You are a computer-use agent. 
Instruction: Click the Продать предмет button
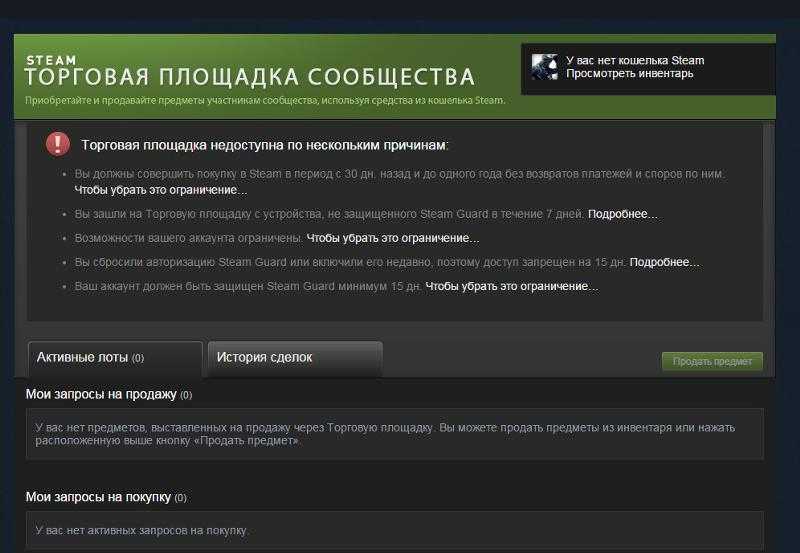coord(712,361)
